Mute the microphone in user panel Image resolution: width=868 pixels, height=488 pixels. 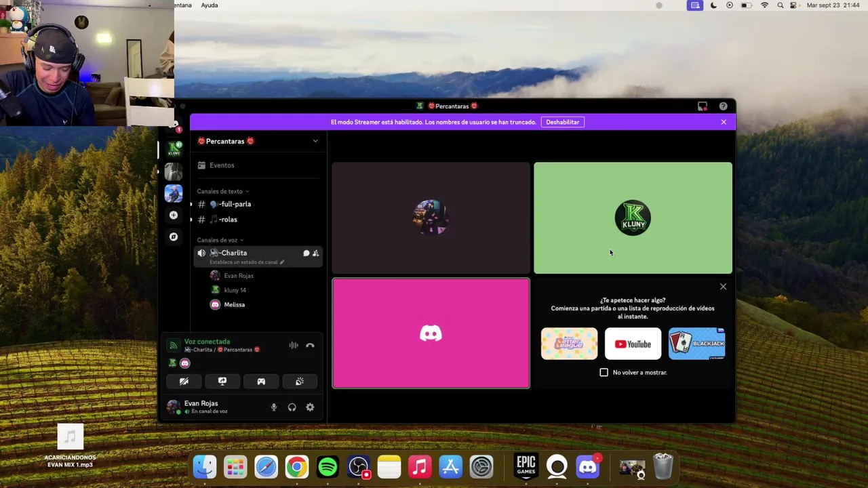click(x=274, y=407)
